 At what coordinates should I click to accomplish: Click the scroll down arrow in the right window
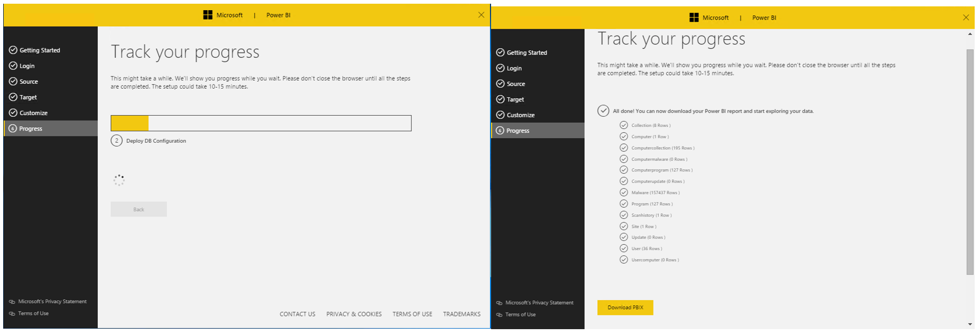pyautogui.click(x=970, y=324)
